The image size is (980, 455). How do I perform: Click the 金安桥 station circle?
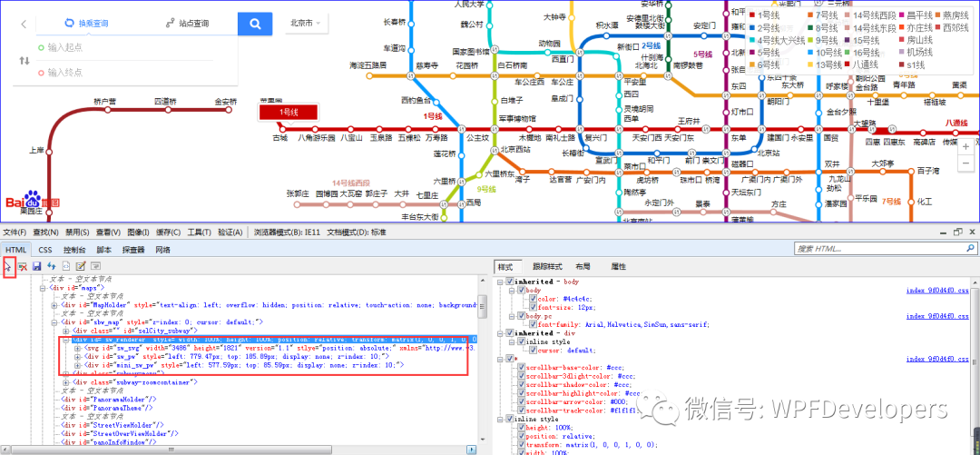(x=228, y=110)
